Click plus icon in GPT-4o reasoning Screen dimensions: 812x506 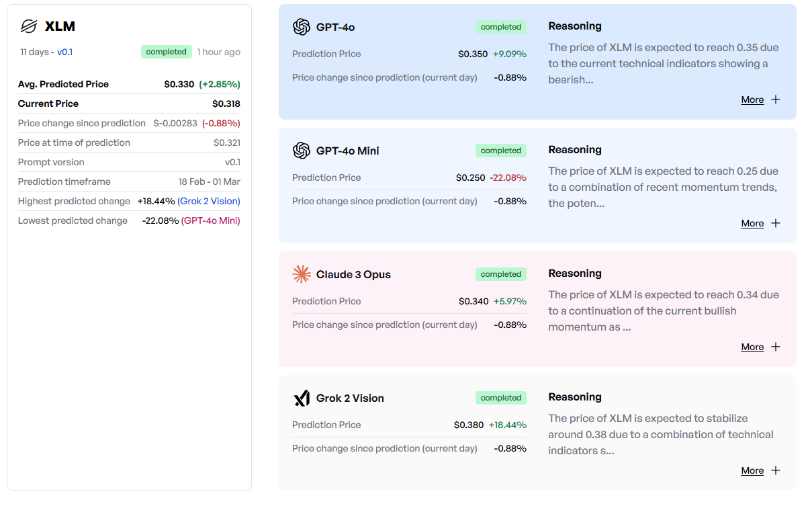tap(776, 99)
